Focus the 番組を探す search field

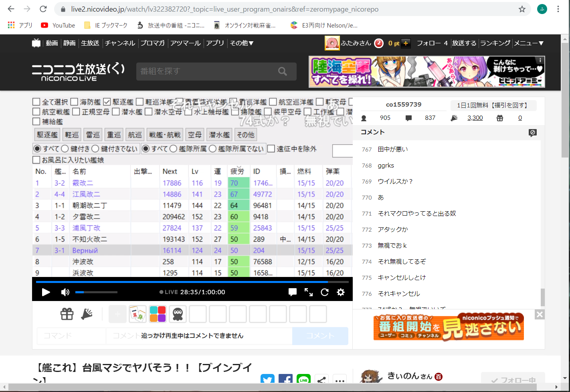point(206,71)
